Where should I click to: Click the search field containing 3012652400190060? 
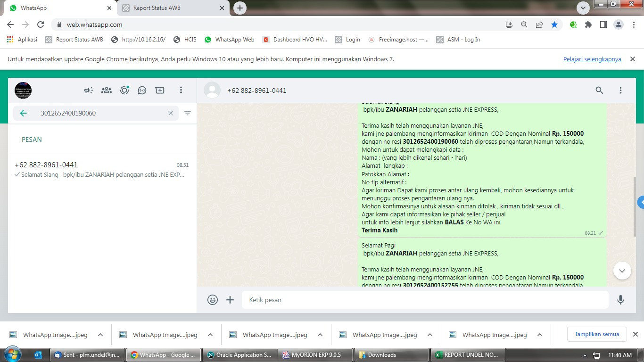click(96, 113)
